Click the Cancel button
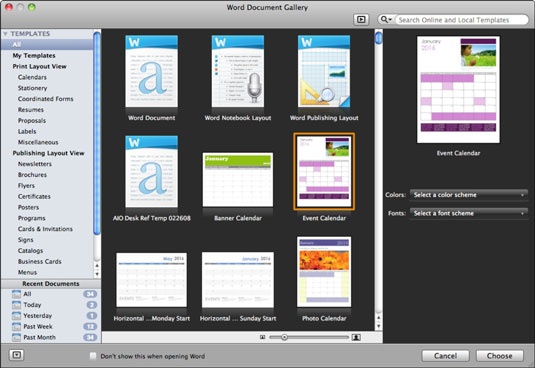The width and height of the screenshot is (535, 368). [x=445, y=356]
